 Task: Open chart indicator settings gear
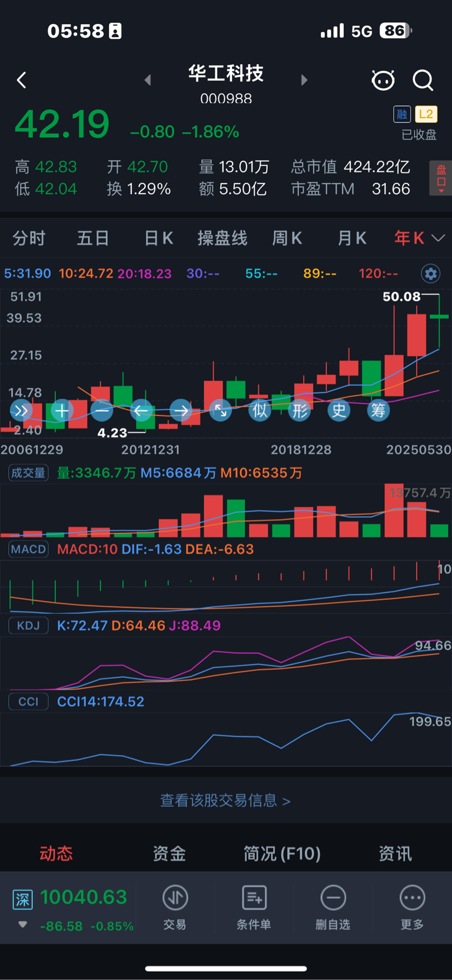[x=431, y=274]
